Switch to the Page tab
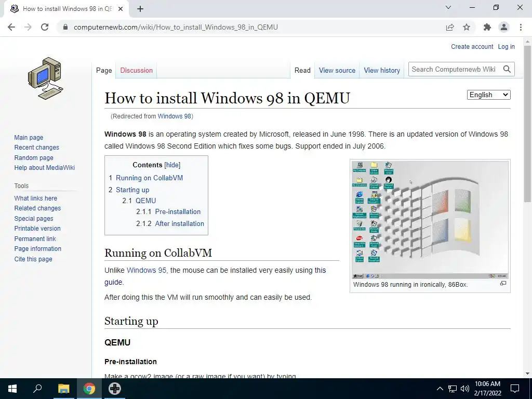 point(104,70)
